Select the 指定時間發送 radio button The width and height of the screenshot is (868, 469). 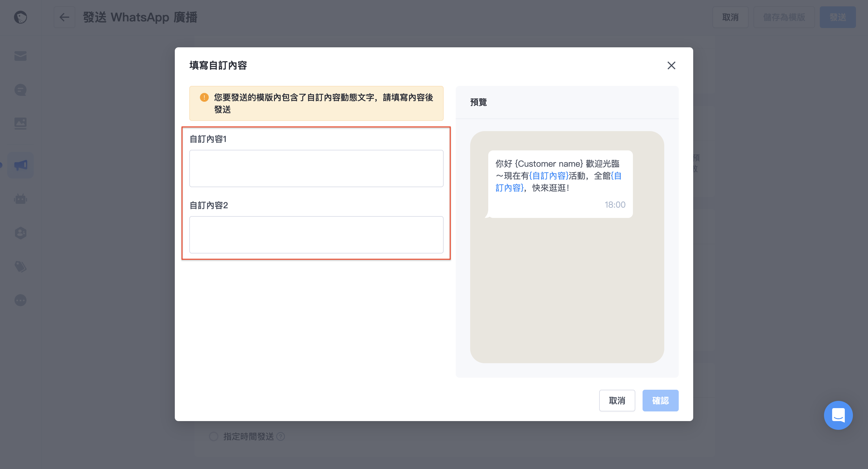(x=214, y=436)
